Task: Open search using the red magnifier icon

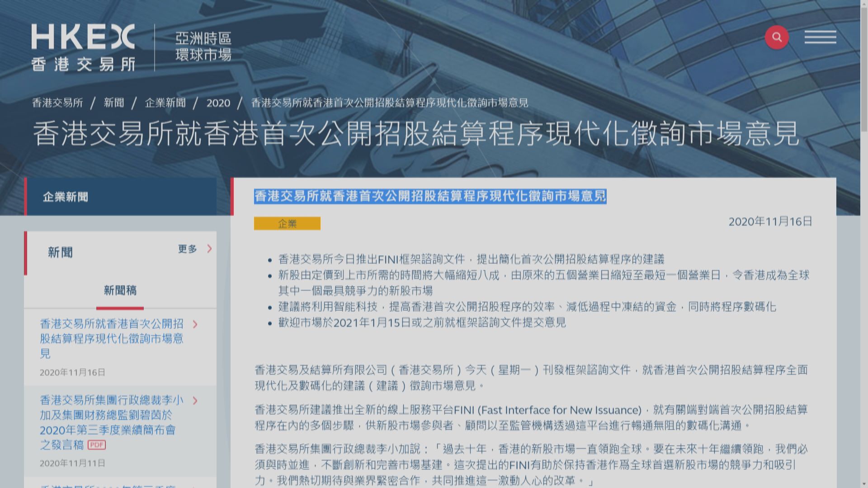Action: [x=777, y=38]
